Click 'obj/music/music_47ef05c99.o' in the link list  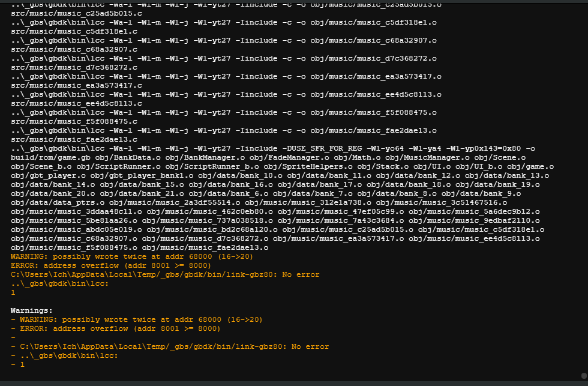tap(341, 211)
